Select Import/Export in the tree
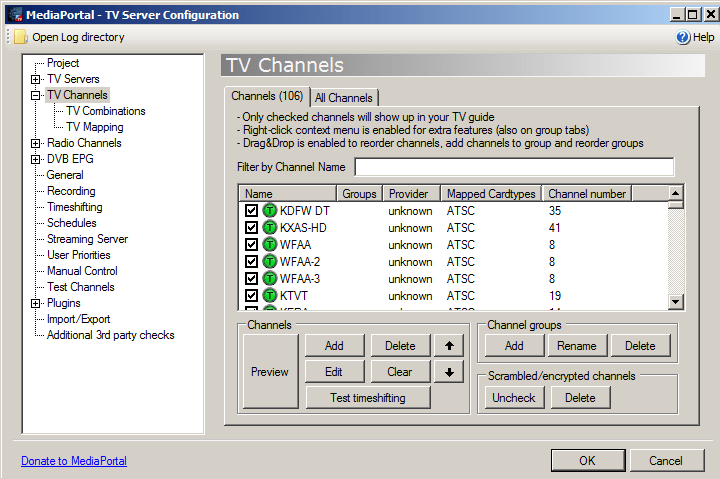The height and width of the screenshot is (479, 720). pyautogui.click(x=79, y=319)
